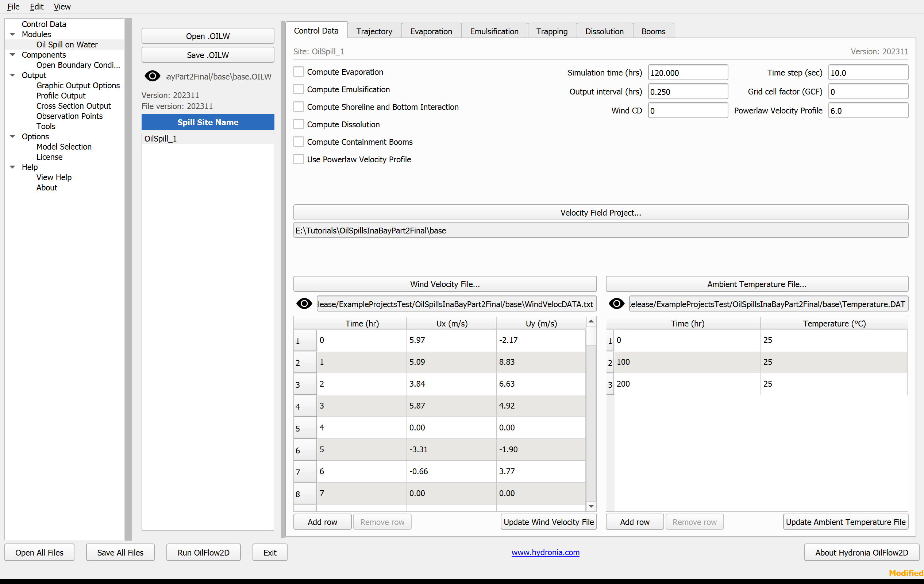
Task: Open Graphic Output Options tree item
Action: pyautogui.click(x=78, y=85)
